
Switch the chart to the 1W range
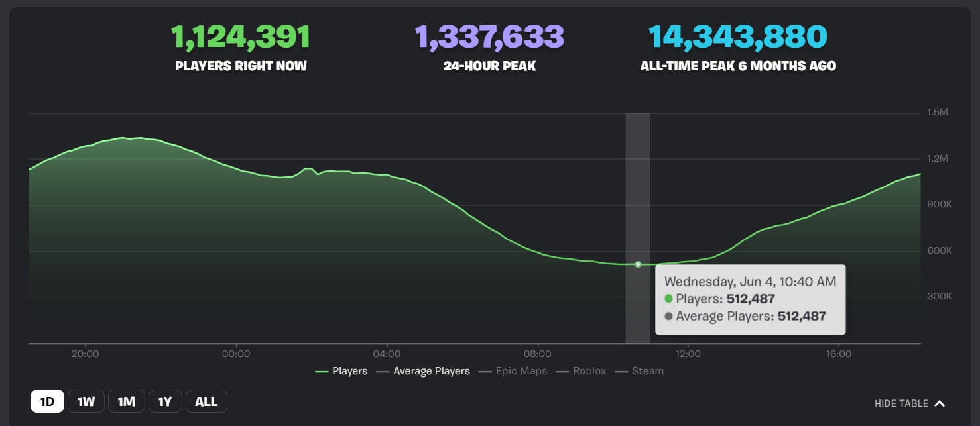(x=86, y=401)
